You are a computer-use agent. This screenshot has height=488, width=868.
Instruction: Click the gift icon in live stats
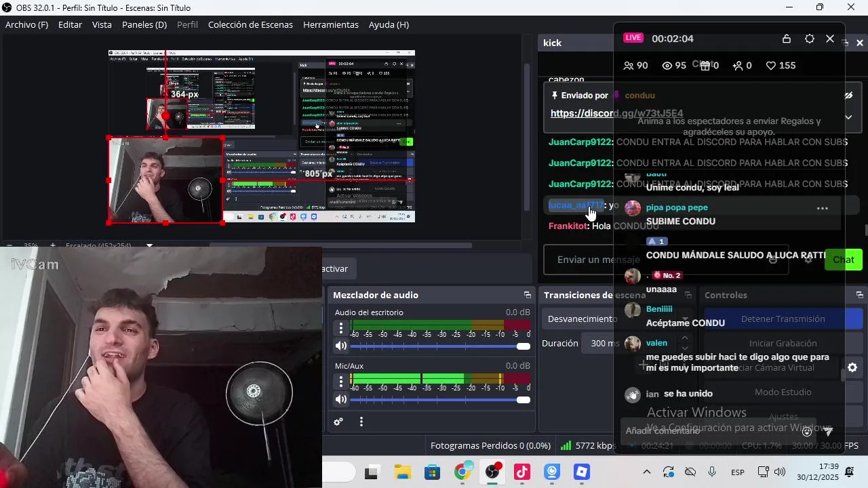[705, 66]
